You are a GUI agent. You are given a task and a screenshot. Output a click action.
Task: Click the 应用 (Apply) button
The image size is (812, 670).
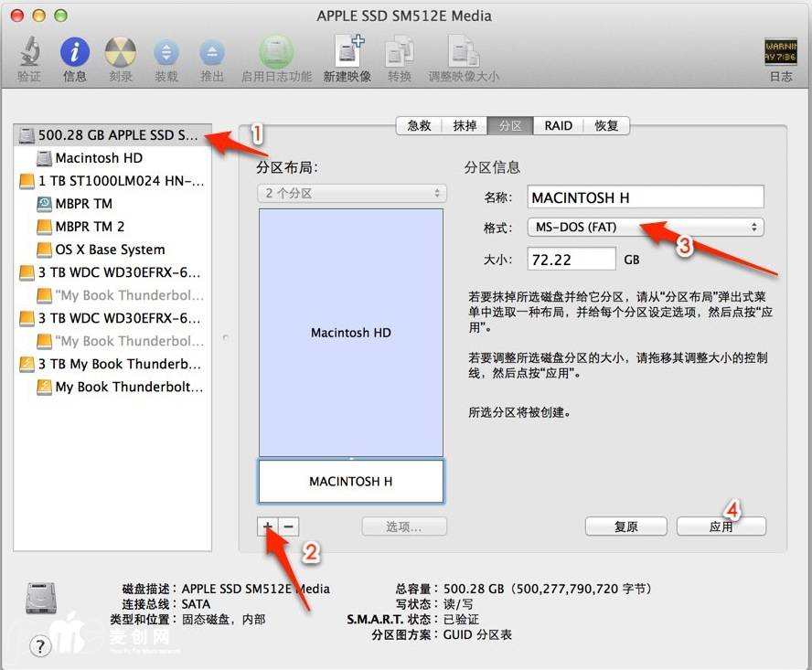tap(721, 526)
